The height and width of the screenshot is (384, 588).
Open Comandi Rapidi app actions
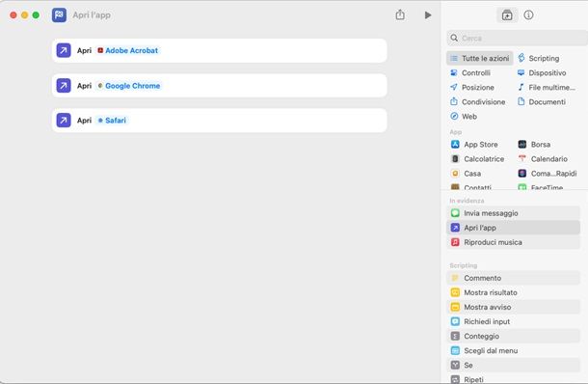click(548, 174)
